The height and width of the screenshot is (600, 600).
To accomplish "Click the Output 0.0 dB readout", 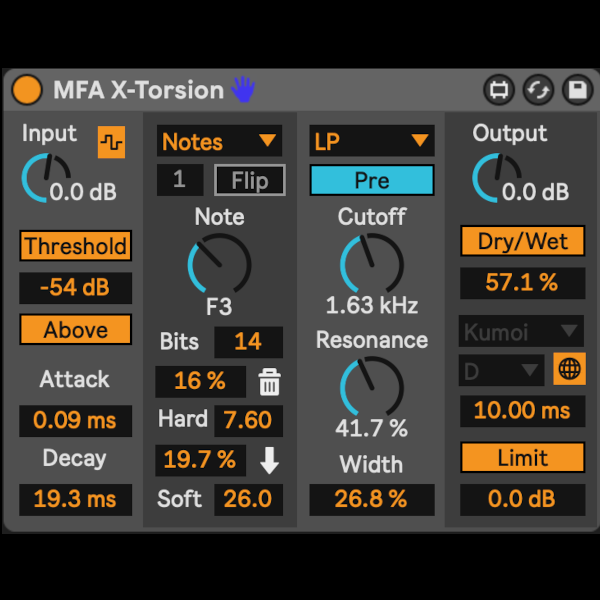I will click(x=535, y=192).
